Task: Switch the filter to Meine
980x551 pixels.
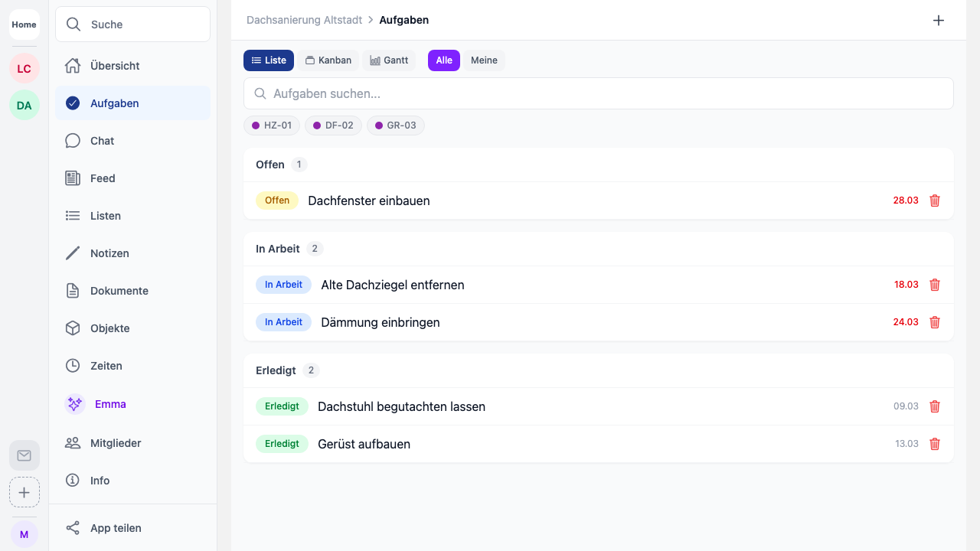Action: [x=484, y=60]
